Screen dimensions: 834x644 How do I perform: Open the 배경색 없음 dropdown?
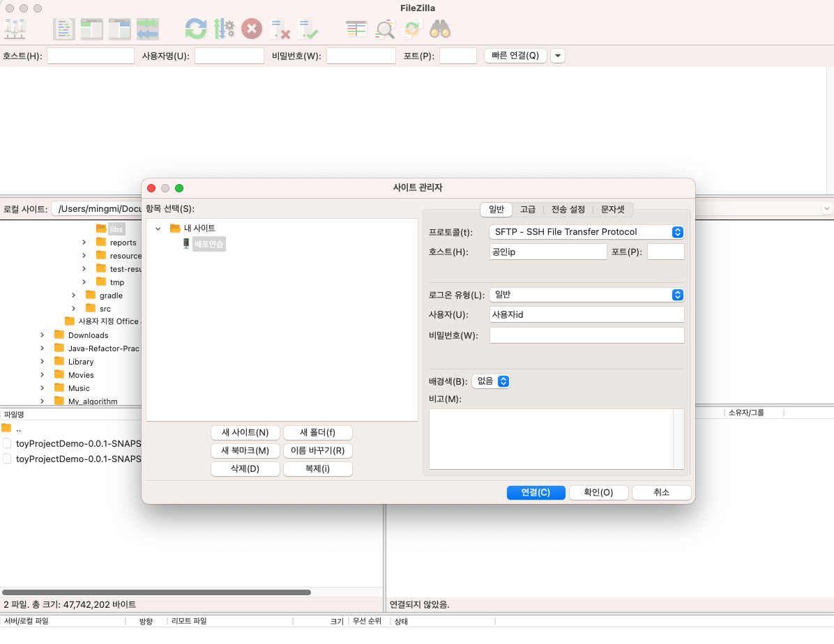tap(491, 381)
